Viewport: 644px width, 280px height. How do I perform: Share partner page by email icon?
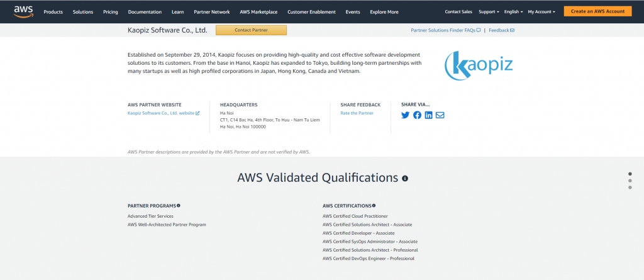[x=440, y=115]
